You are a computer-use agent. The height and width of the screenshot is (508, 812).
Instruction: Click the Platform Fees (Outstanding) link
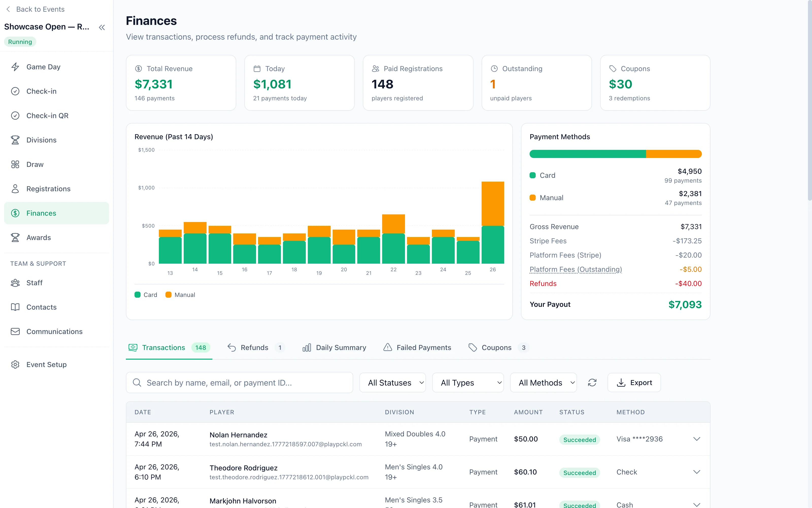576,269
